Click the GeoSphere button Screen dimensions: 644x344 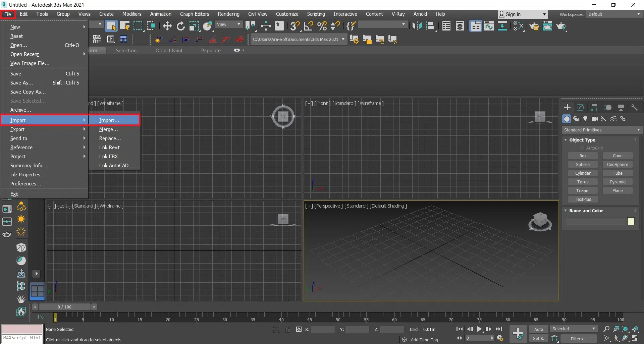(x=617, y=164)
